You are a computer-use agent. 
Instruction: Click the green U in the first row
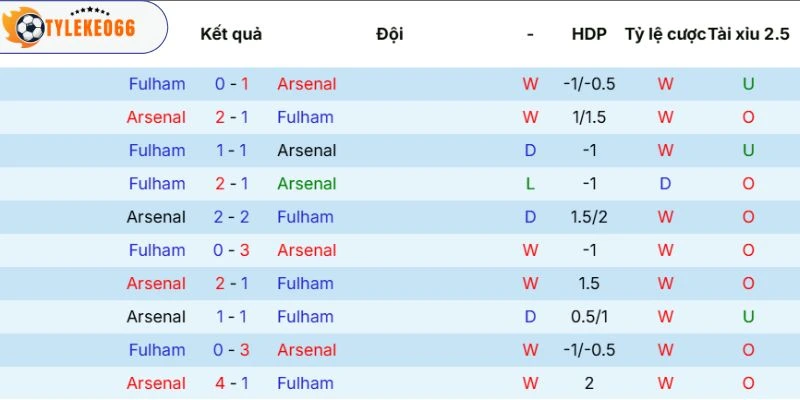(748, 84)
